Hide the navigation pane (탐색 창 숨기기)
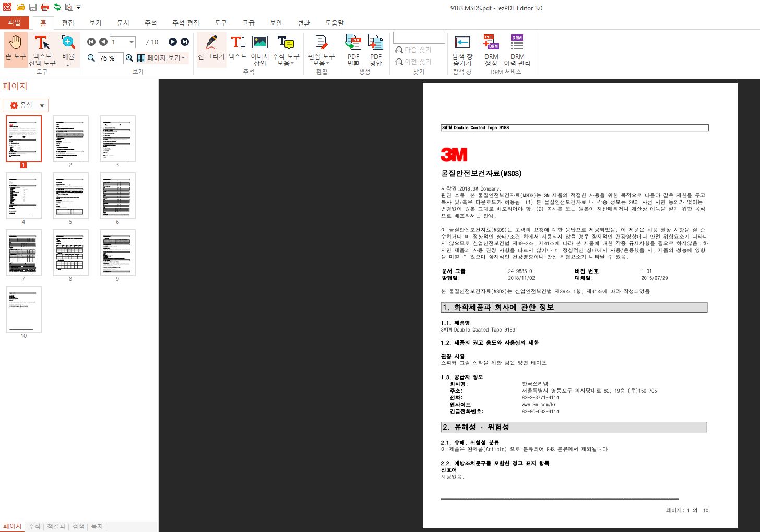 tap(462, 50)
